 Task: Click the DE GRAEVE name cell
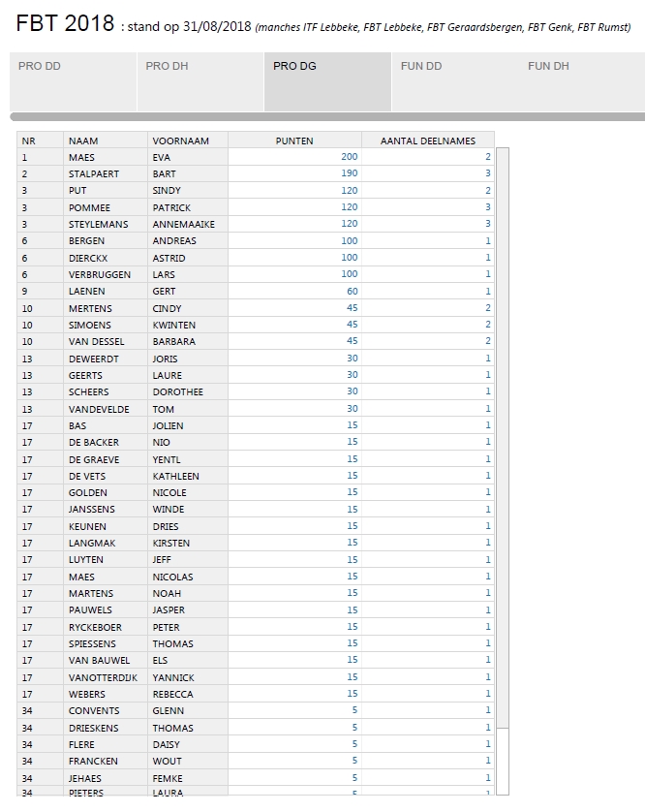pos(106,459)
